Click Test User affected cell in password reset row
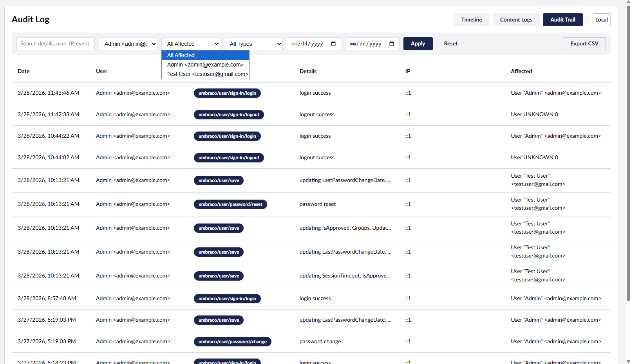This screenshot has height=364, width=631. click(538, 204)
